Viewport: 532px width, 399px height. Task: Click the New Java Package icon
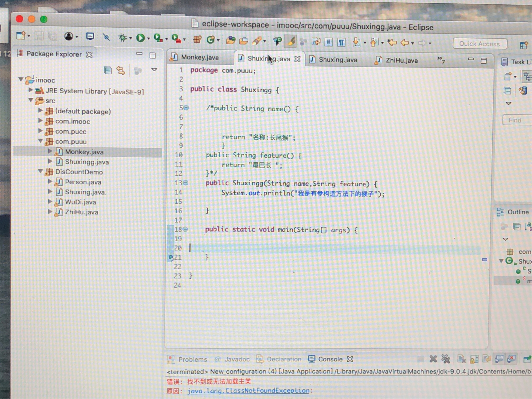pos(197,39)
